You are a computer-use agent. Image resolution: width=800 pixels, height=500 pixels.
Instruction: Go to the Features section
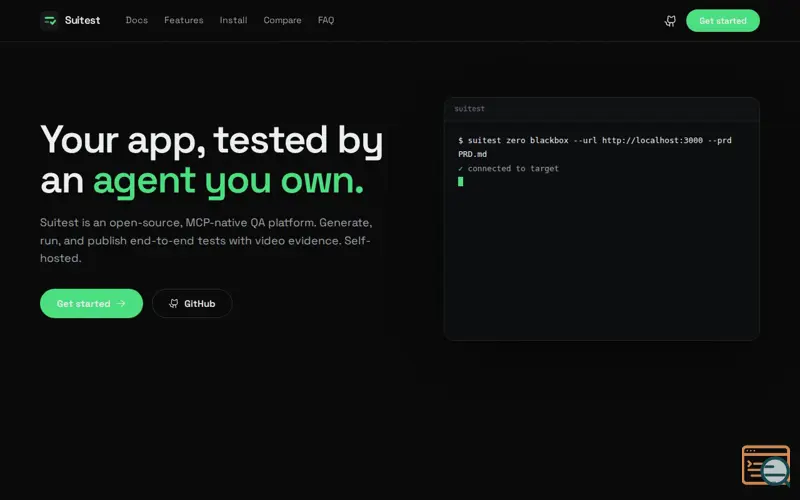coord(184,20)
